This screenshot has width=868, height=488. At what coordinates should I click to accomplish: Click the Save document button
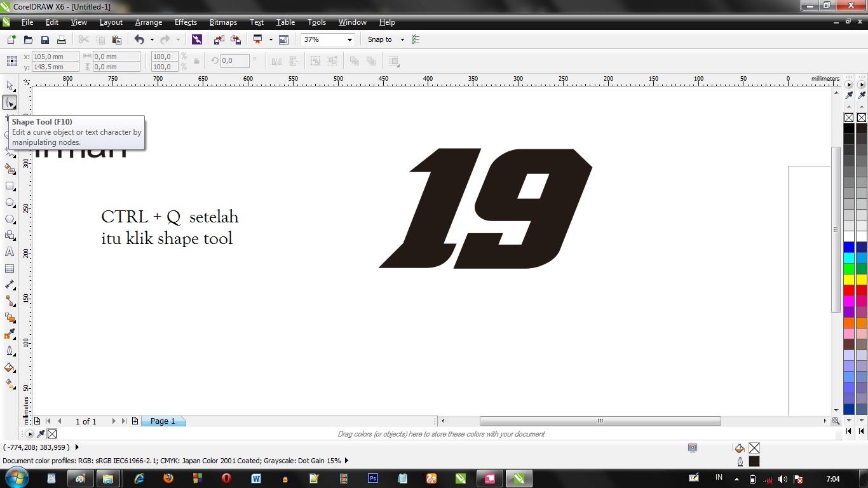coord(45,39)
